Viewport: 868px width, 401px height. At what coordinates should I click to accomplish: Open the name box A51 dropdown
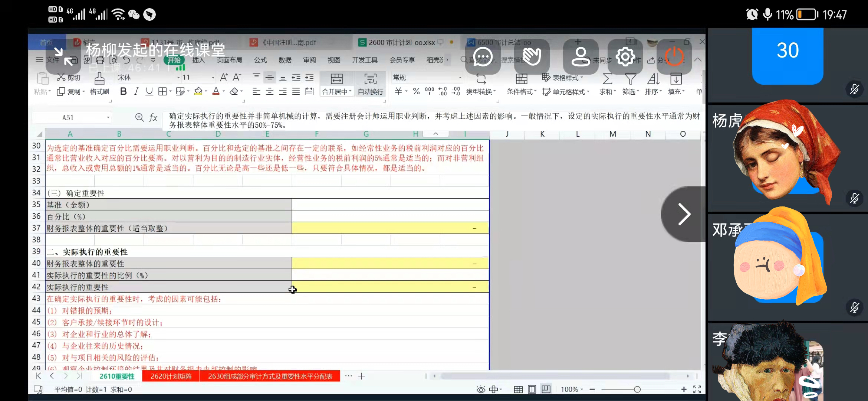pos(108,118)
